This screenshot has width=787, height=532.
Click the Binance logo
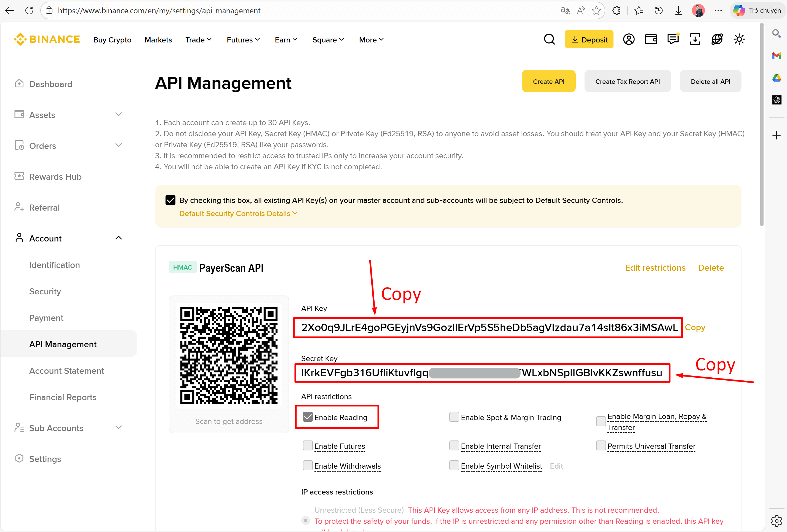tap(47, 39)
